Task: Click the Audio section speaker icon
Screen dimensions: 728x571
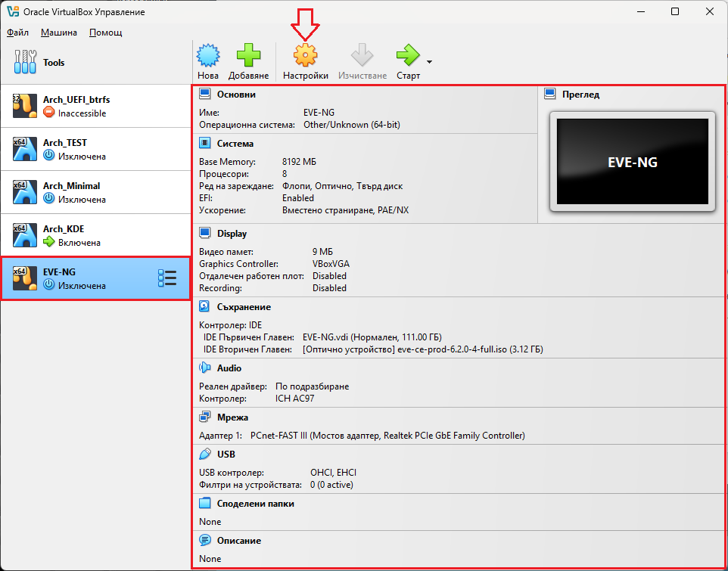Action: tap(205, 368)
